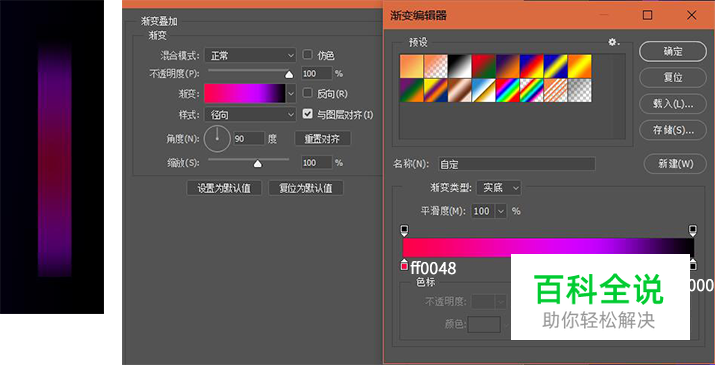The height and width of the screenshot is (365, 715).
Task: Select the transparent orange stripes preset
Action: point(555,90)
